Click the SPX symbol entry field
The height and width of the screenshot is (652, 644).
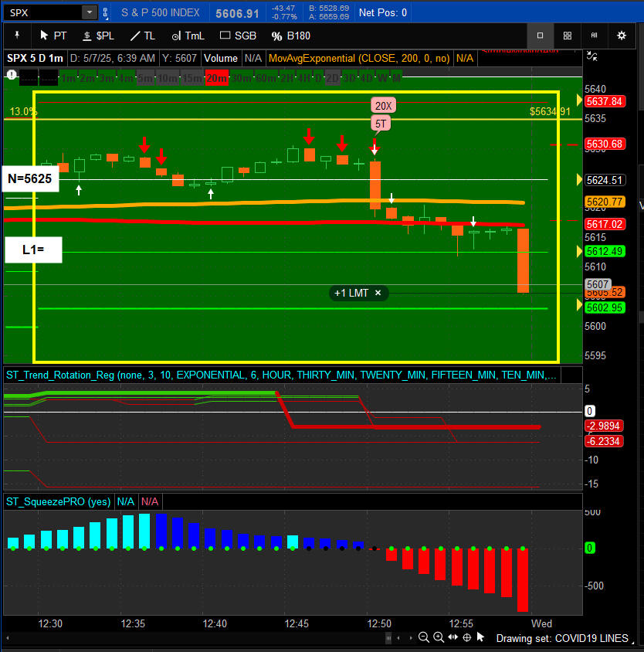[43, 12]
